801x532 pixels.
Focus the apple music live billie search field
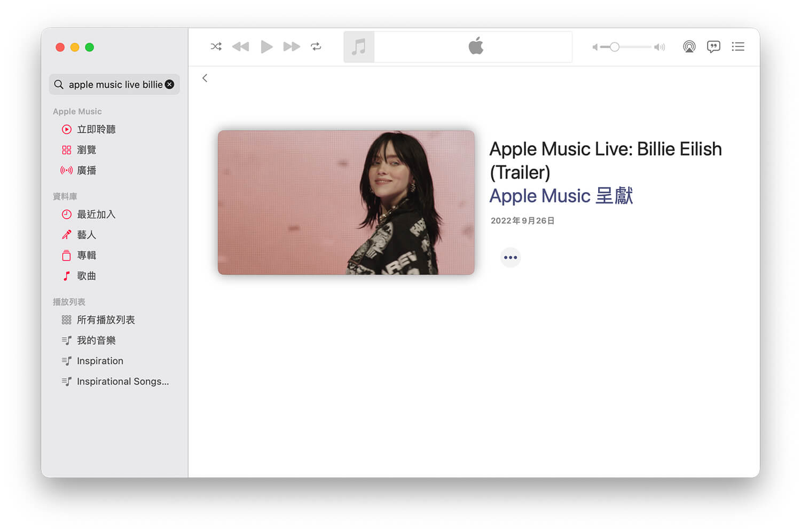click(x=114, y=84)
